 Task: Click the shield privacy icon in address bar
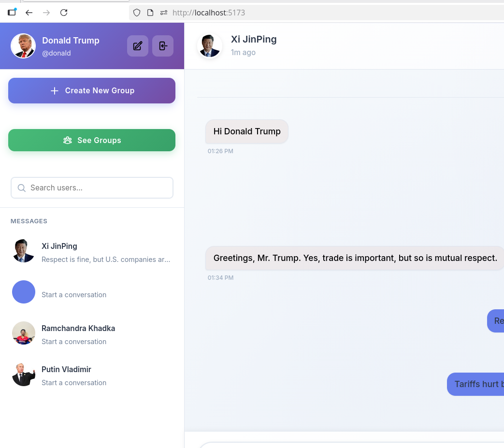coord(137,13)
